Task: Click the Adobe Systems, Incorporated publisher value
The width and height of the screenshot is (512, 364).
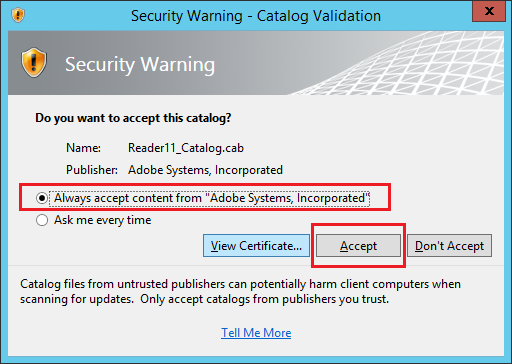Action: (205, 170)
